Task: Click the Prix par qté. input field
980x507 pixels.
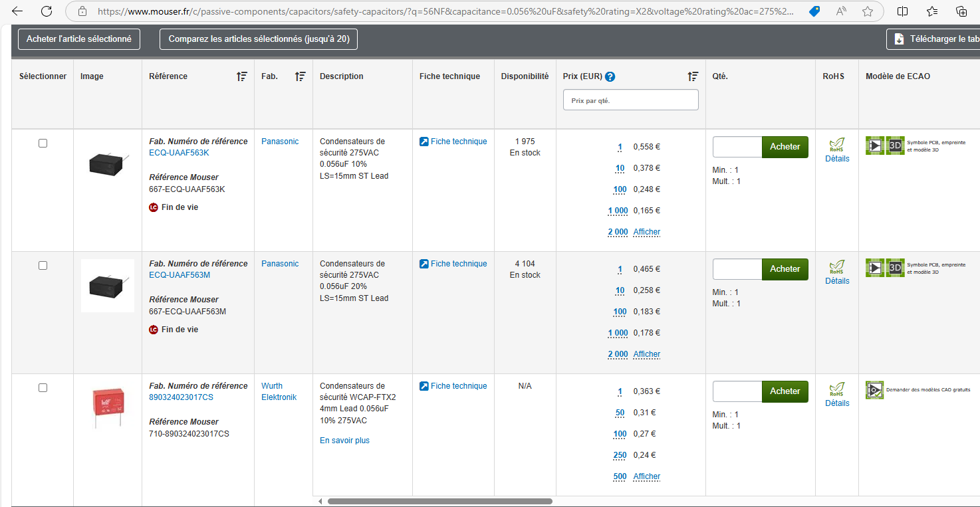Action: (630, 100)
